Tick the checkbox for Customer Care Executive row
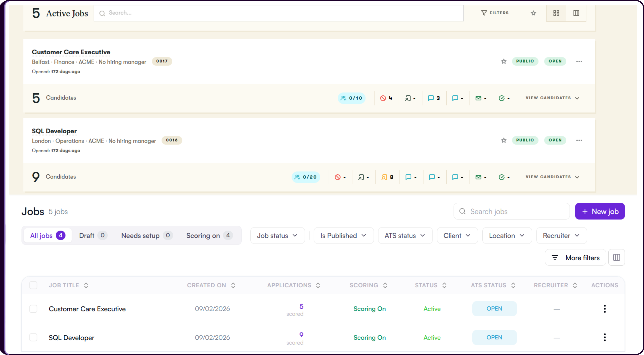 pyautogui.click(x=33, y=309)
